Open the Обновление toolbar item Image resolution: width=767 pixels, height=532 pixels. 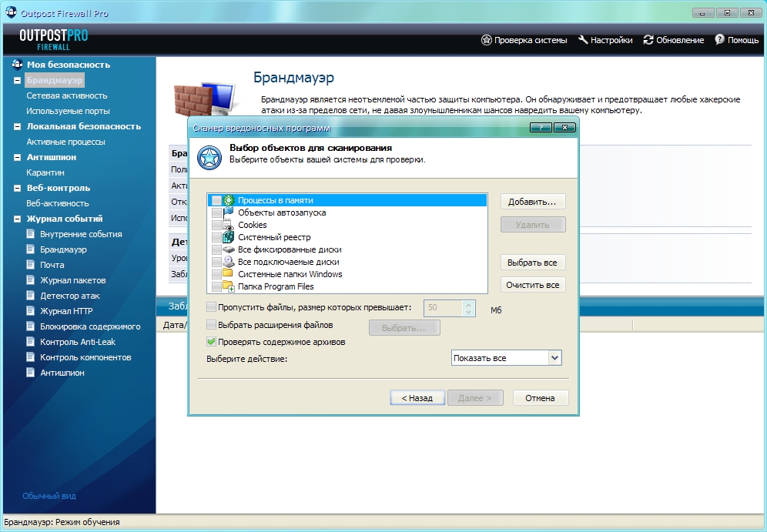[674, 40]
